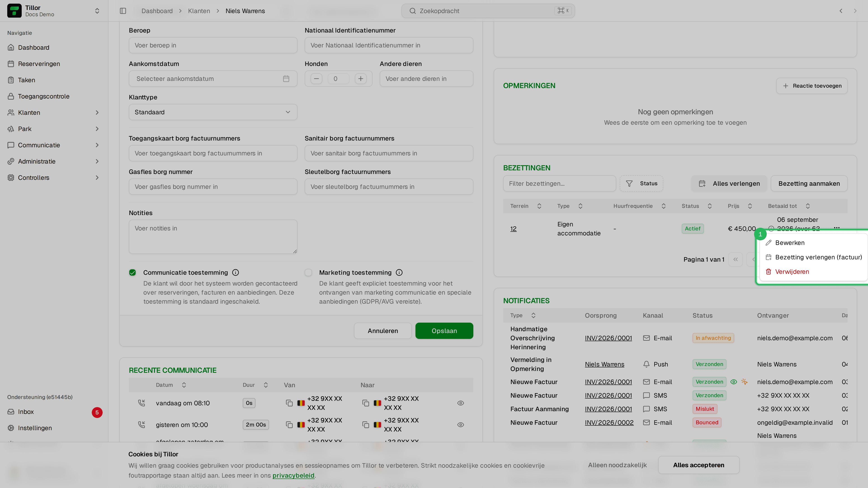Click Bezetting aanmaken button
This screenshot has width=868, height=488.
click(x=809, y=183)
